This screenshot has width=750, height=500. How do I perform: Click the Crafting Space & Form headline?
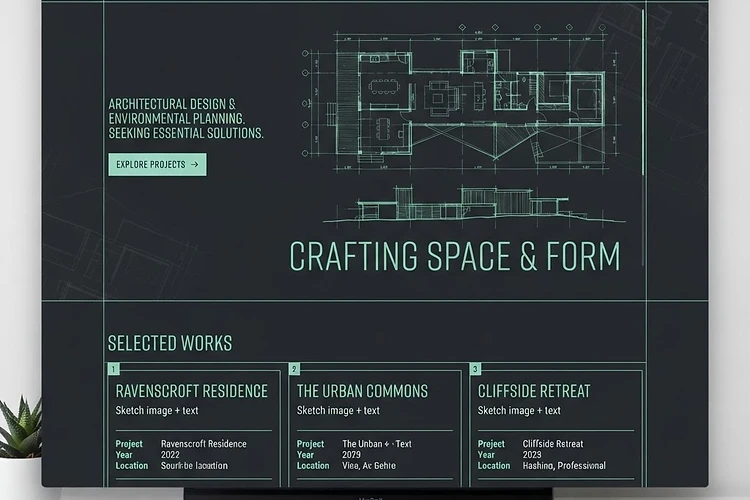coord(455,256)
